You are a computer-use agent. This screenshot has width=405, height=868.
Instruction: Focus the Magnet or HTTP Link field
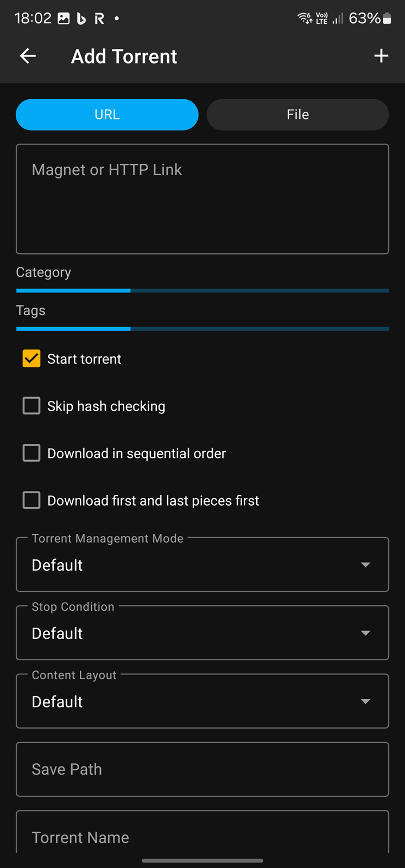click(202, 199)
